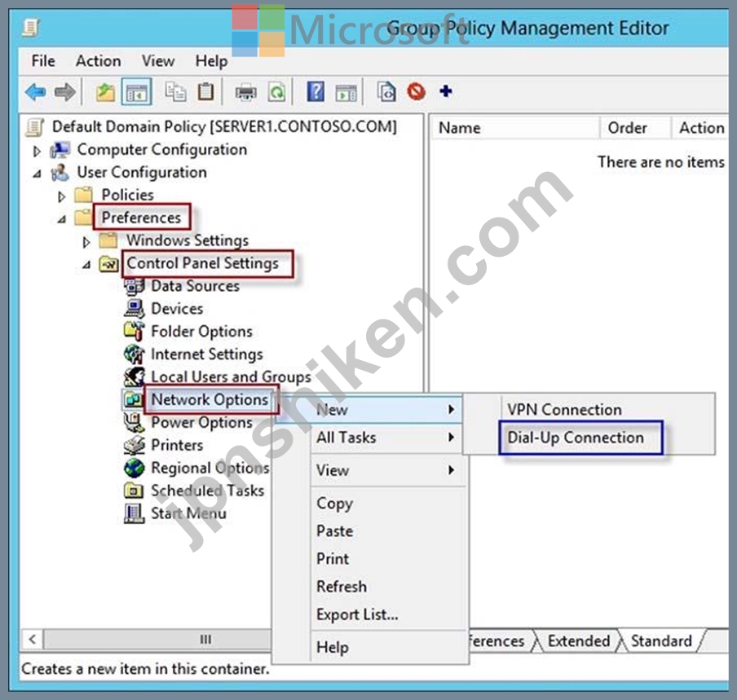The image size is (737, 700).
Task: Click the Start Menu icon in tree
Action: pos(134,513)
